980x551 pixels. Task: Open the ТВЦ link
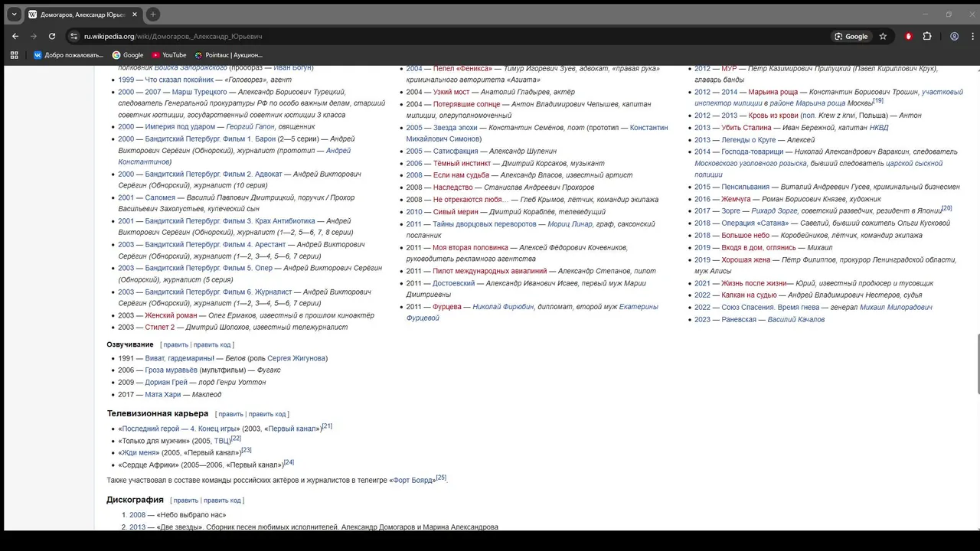pos(222,441)
